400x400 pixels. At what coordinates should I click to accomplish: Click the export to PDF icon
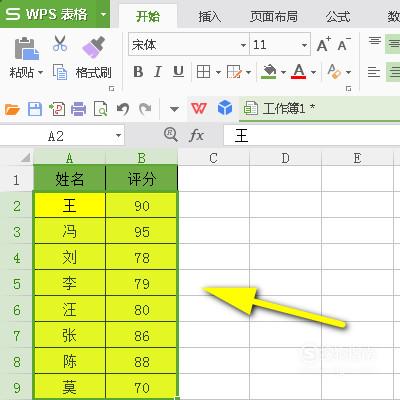tap(57, 109)
